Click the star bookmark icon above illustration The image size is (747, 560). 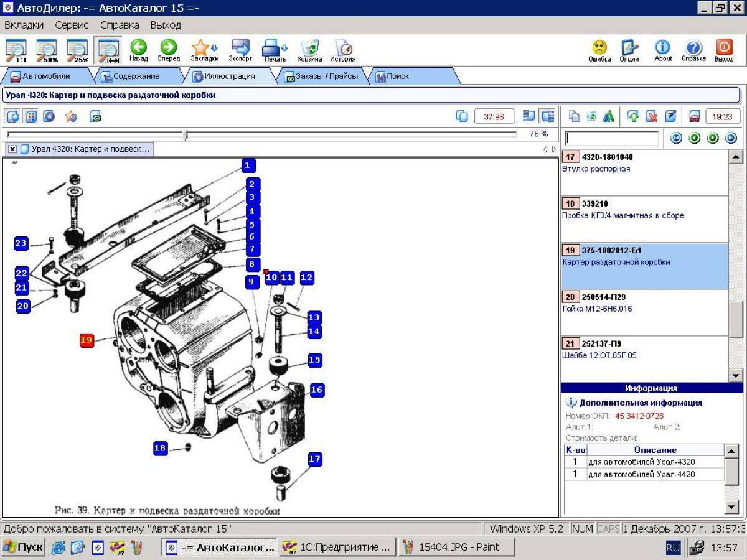[71, 116]
